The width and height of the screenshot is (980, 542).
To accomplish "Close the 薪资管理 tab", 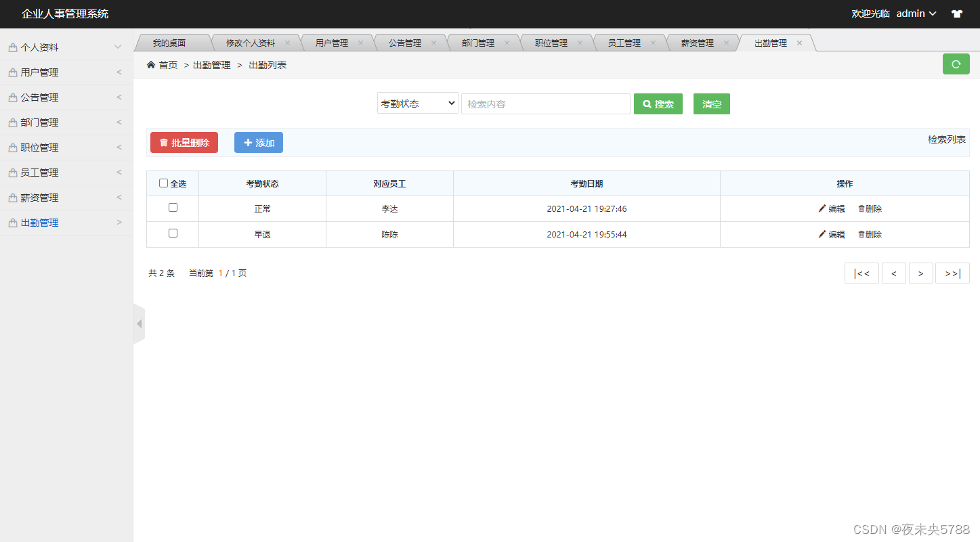I will click(726, 43).
